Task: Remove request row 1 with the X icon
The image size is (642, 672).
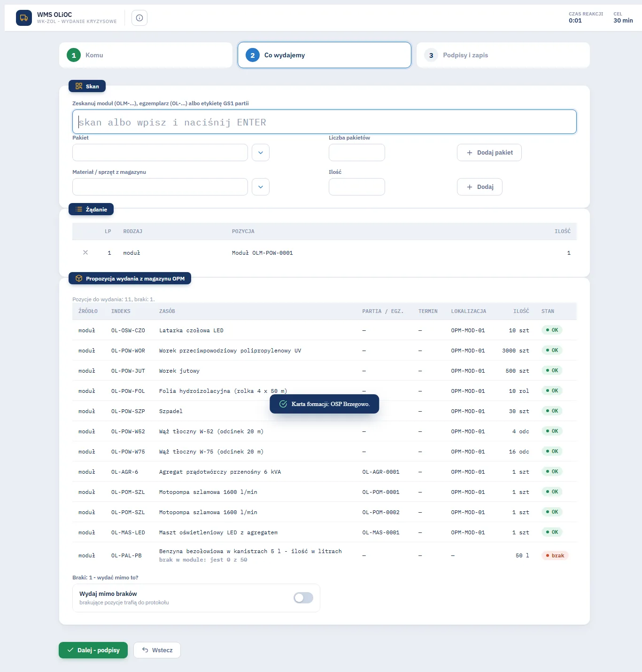Action: pos(85,252)
